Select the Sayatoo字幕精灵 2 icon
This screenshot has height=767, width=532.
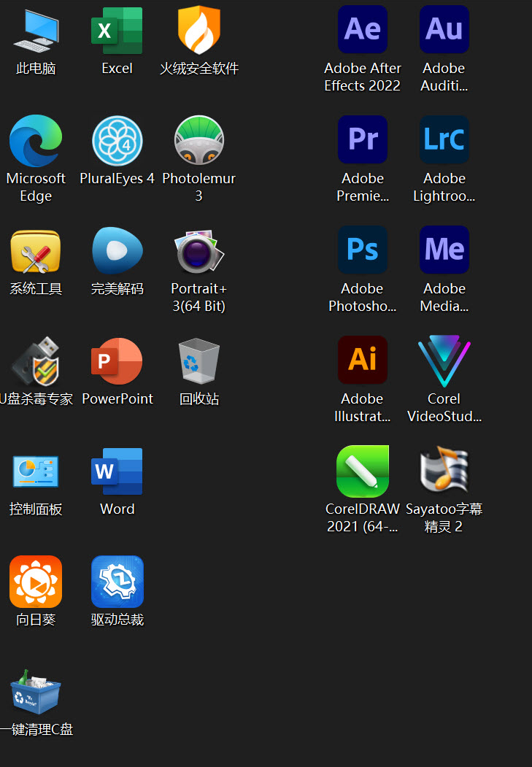444,469
